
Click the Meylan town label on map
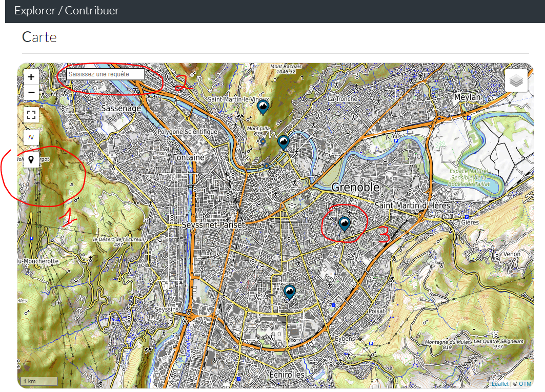467,97
